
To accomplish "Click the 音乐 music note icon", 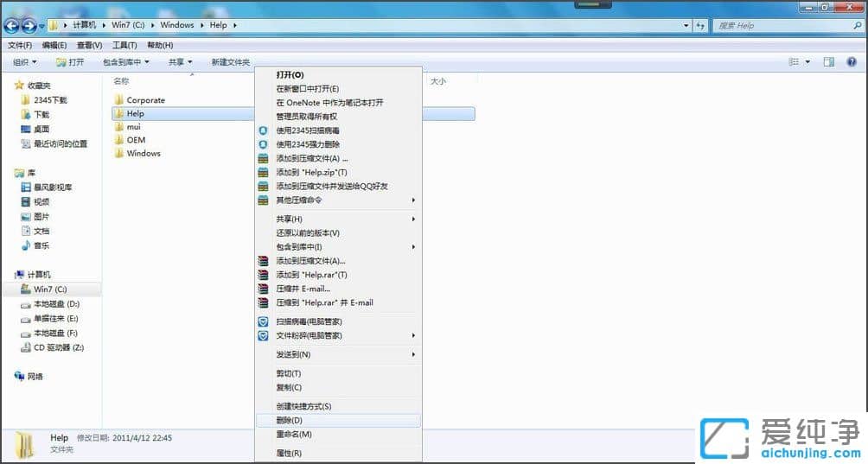I will [x=25, y=245].
